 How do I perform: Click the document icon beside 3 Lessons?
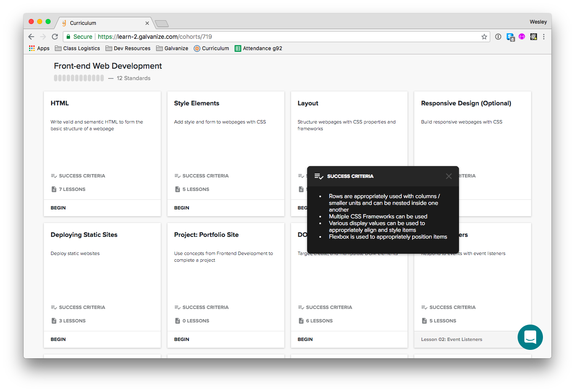pyautogui.click(x=54, y=321)
